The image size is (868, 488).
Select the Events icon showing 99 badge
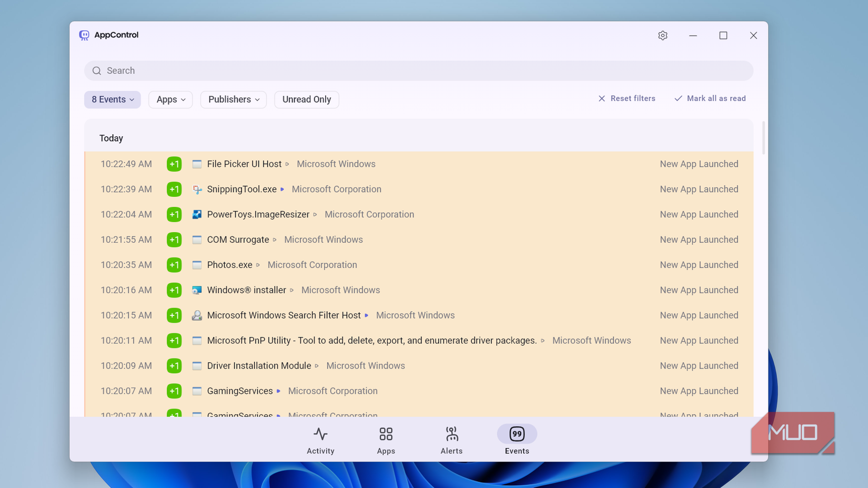tap(517, 434)
